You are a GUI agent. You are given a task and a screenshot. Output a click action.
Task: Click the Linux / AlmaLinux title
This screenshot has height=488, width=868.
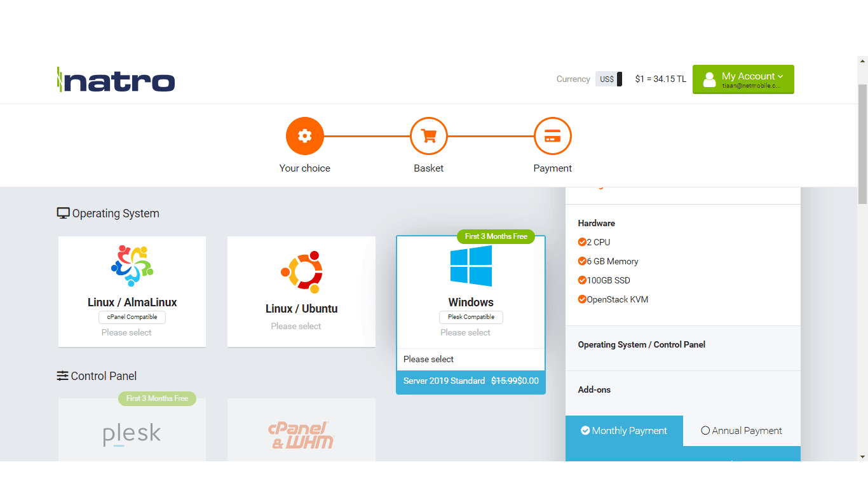point(132,302)
